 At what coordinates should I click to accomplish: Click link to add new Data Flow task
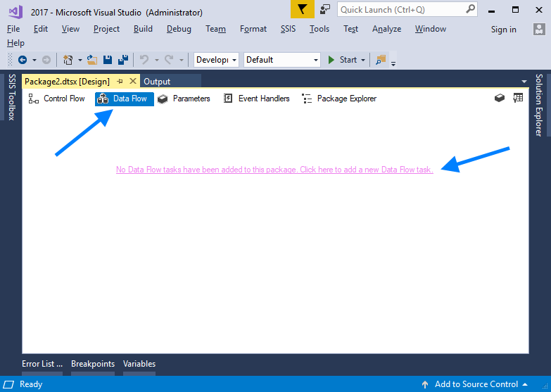point(274,170)
